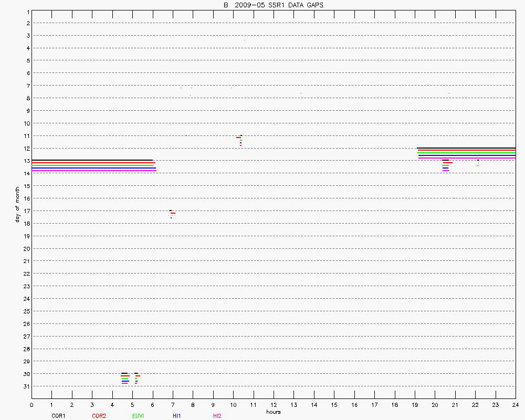Click the 'hours' x-axis label
525x420 pixels.
tap(273, 412)
